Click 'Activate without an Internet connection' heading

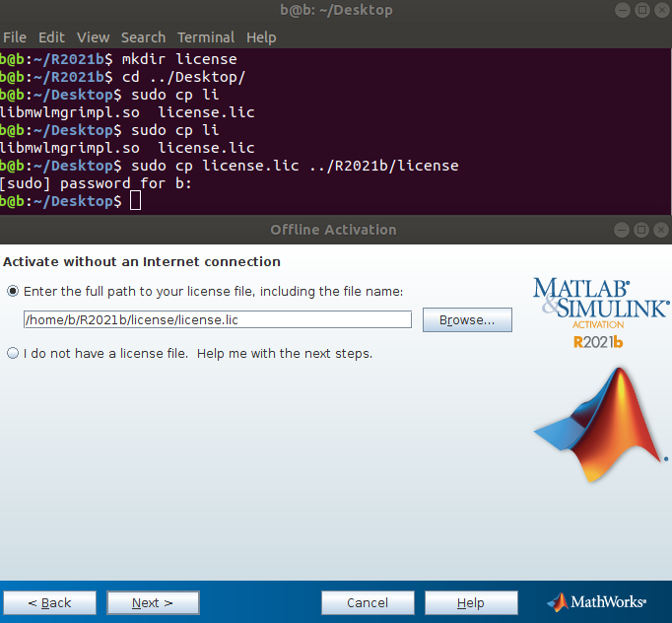[142, 261]
